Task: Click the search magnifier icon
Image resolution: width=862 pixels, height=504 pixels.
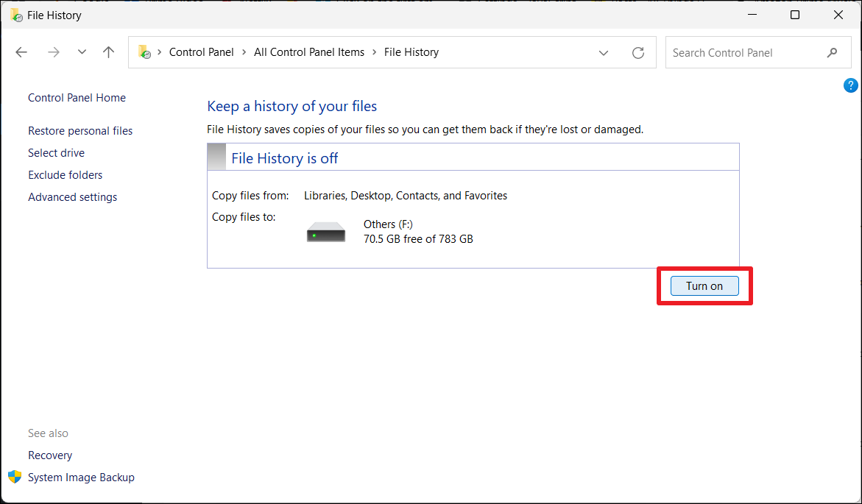Action: 832,52
